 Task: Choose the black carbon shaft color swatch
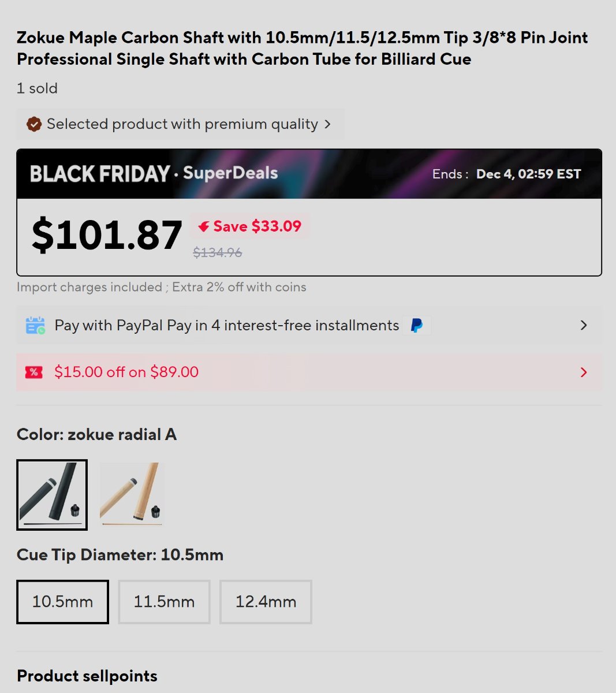tap(52, 495)
